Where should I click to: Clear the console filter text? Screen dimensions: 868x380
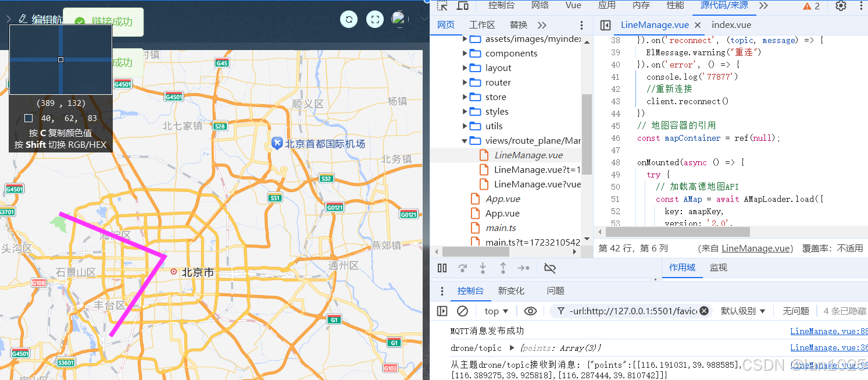point(704,311)
